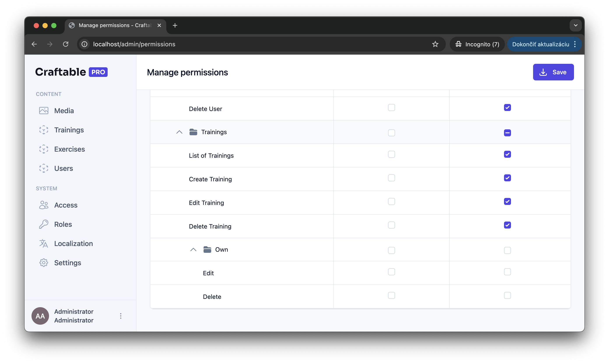Collapse the Trainings permission group
Viewport: 609px width, 364px height.
click(x=179, y=132)
